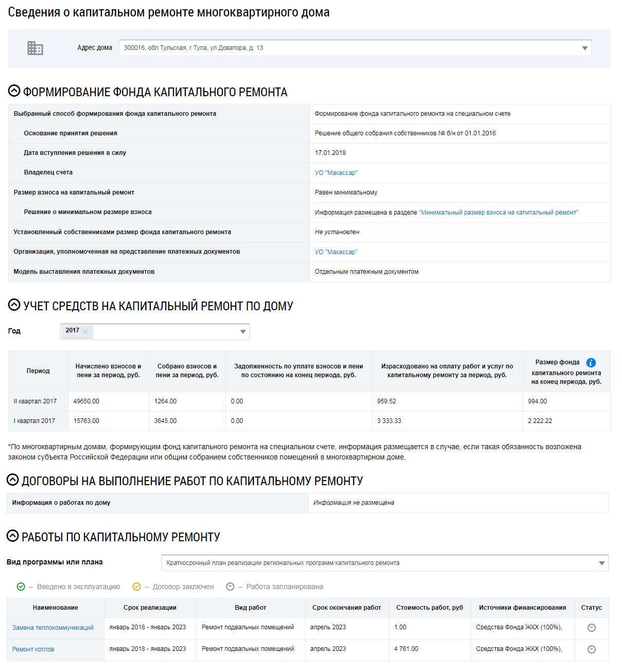Screen dimensions: 622x672
Task: Click green Введено в эксплуатацию legend icon
Action: click(21, 587)
